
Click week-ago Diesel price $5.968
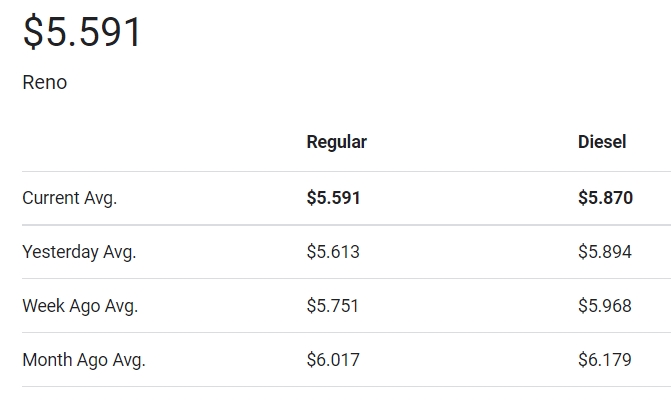605,306
